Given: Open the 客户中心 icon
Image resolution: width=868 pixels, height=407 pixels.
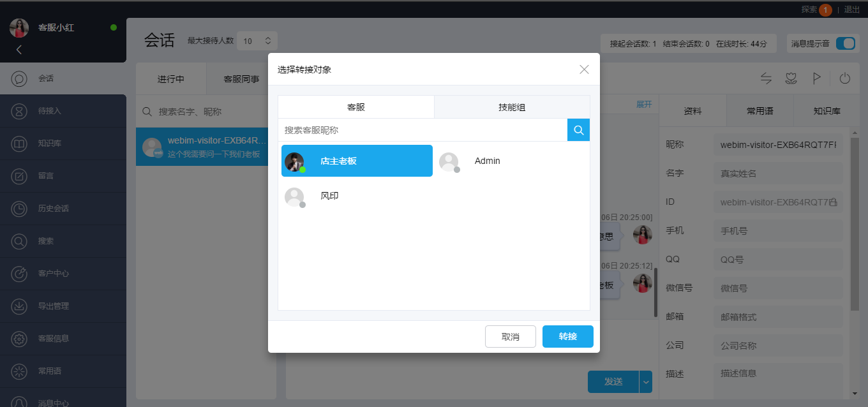Looking at the screenshot, I should 19,274.
